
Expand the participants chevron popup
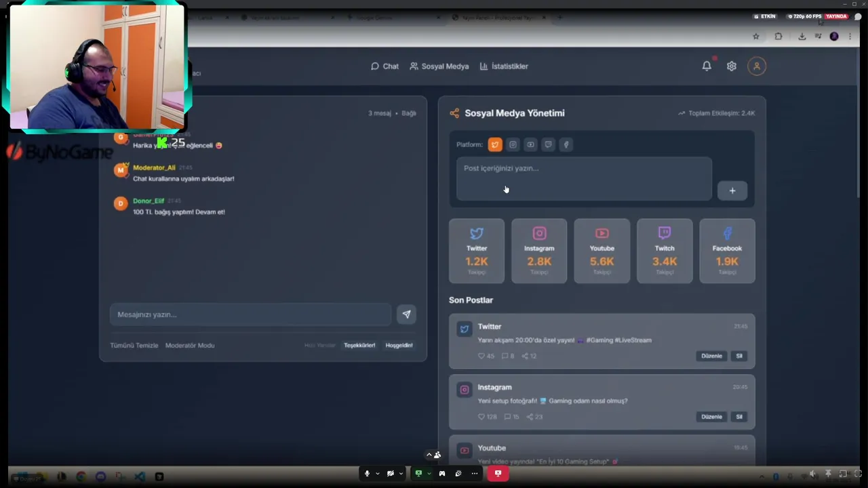429,455
